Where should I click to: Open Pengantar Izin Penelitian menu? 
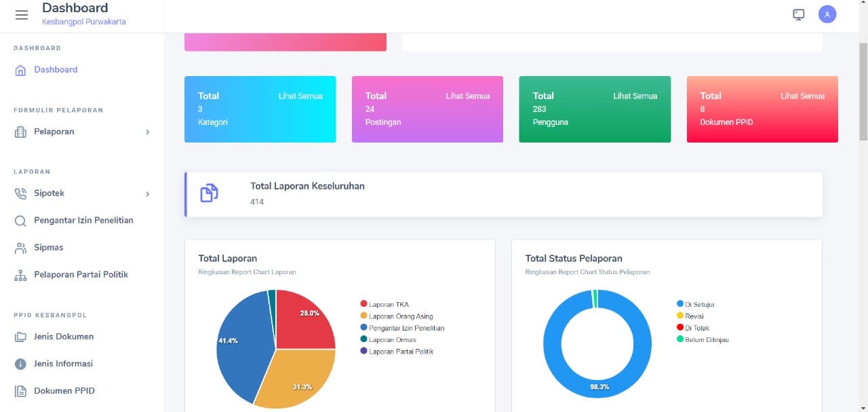point(83,221)
